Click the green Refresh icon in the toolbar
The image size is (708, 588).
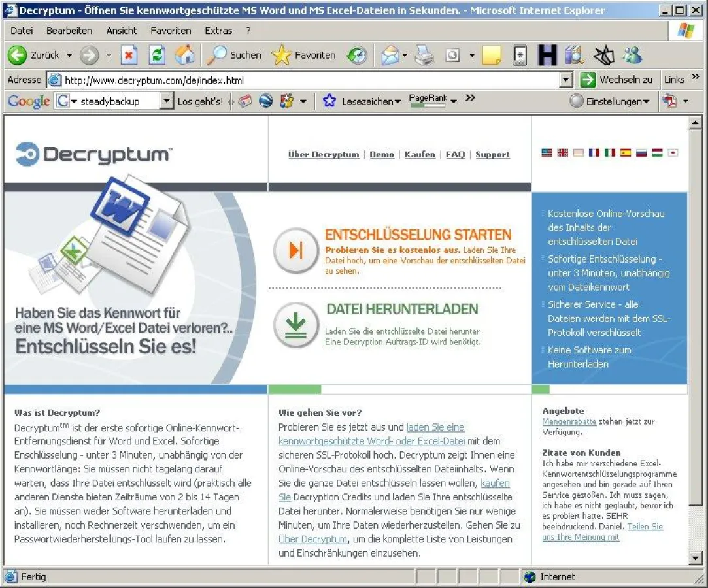[x=157, y=56]
